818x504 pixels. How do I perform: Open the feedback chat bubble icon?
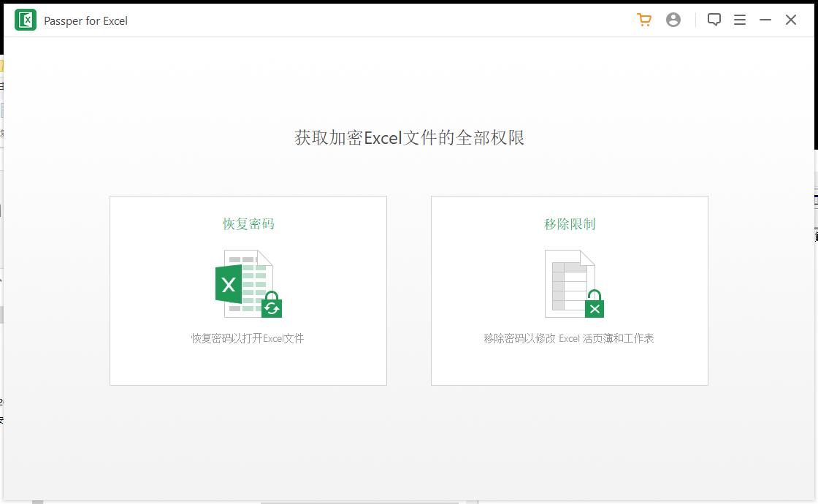(714, 20)
